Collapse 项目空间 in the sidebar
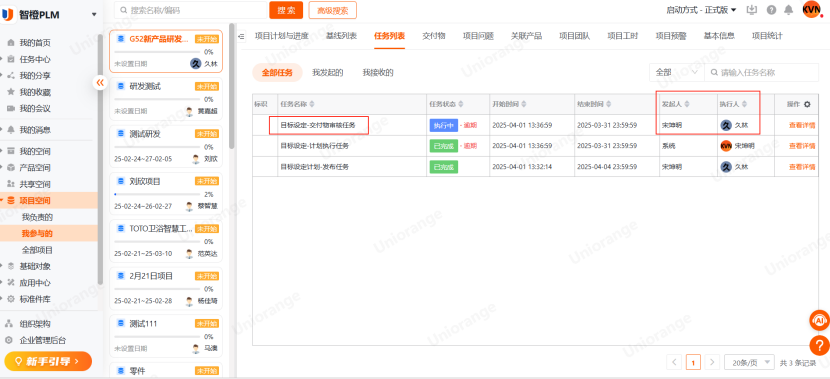Viewport: 830px width, 379px height. (x=2, y=200)
